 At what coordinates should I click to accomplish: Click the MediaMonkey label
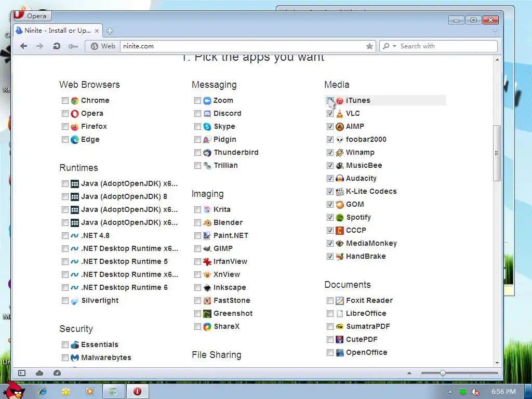click(x=371, y=243)
